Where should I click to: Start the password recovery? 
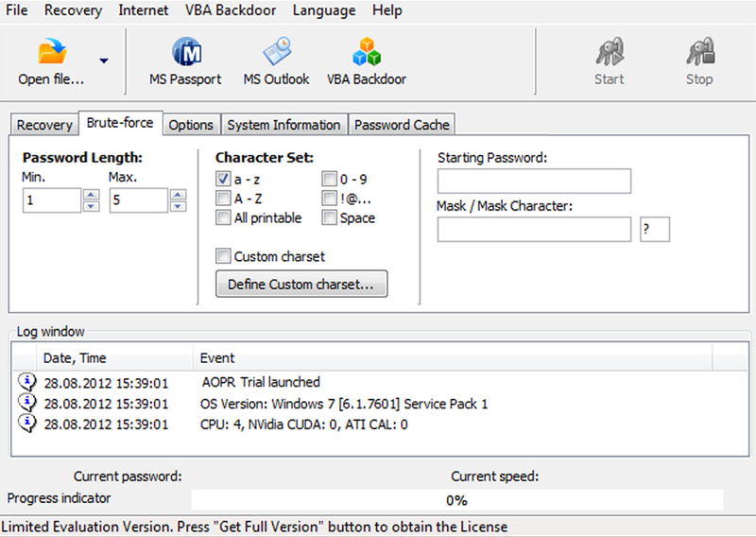(610, 61)
